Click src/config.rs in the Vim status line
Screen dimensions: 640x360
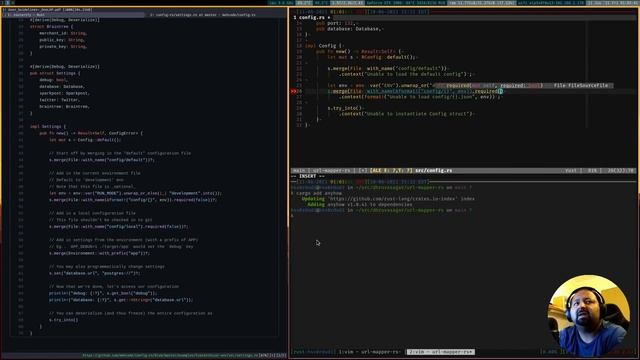pyautogui.click(x=433, y=171)
